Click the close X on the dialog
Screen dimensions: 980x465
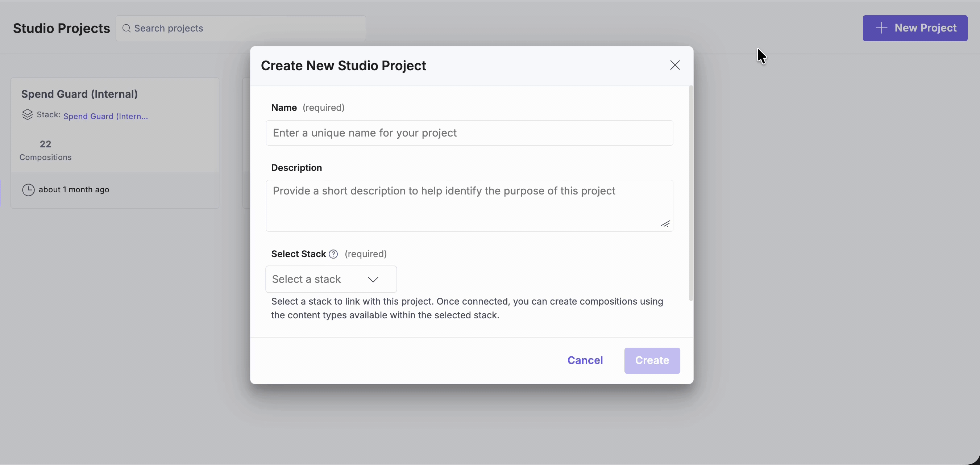point(675,65)
